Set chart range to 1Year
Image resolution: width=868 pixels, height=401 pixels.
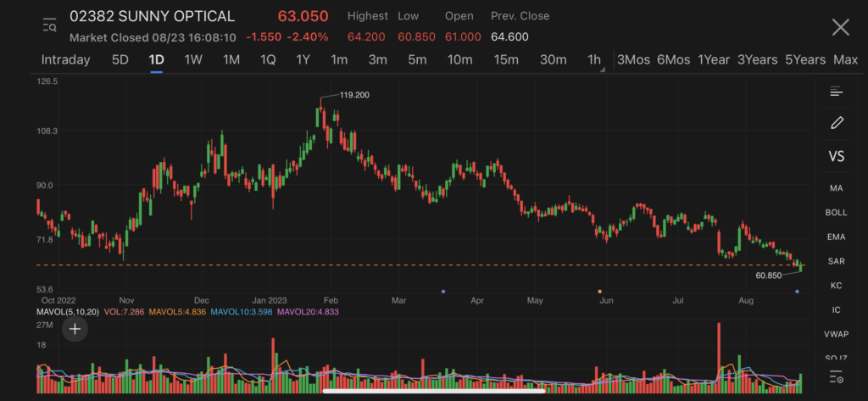tap(714, 60)
